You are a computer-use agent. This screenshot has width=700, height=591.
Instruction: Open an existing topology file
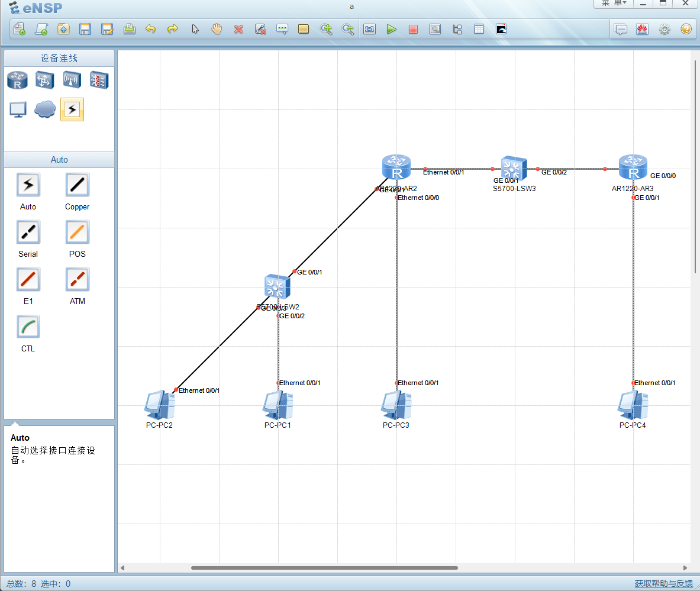point(63,30)
